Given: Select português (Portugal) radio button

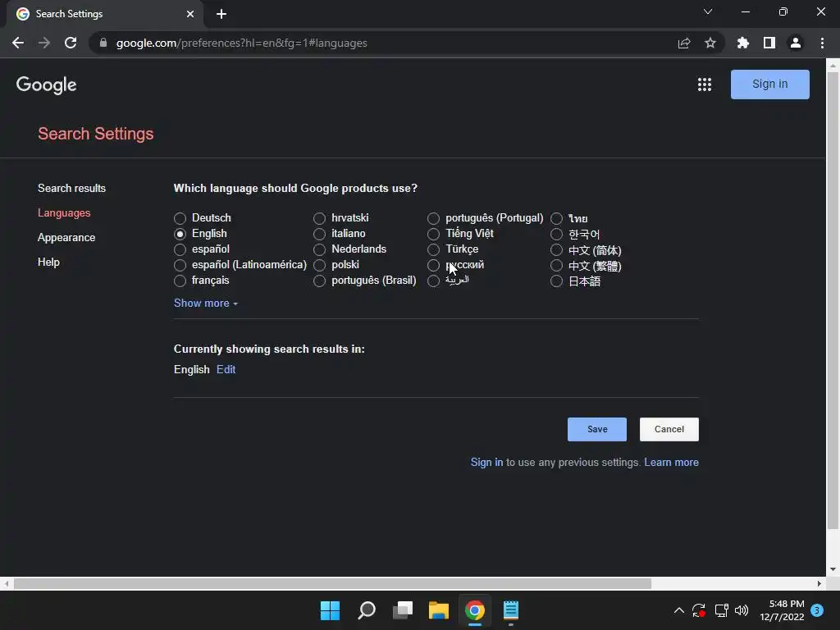Looking at the screenshot, I should pyautogui.click(x=433, y=218).
